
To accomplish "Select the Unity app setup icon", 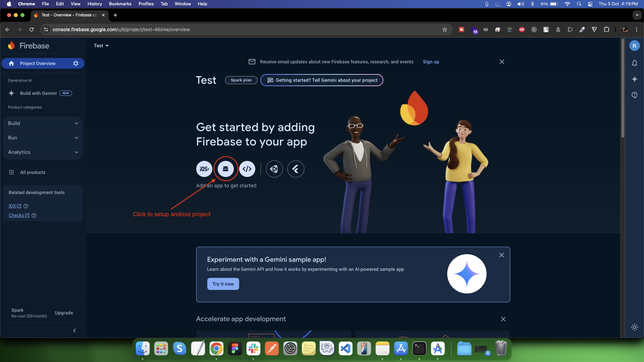I will (274, 169).
